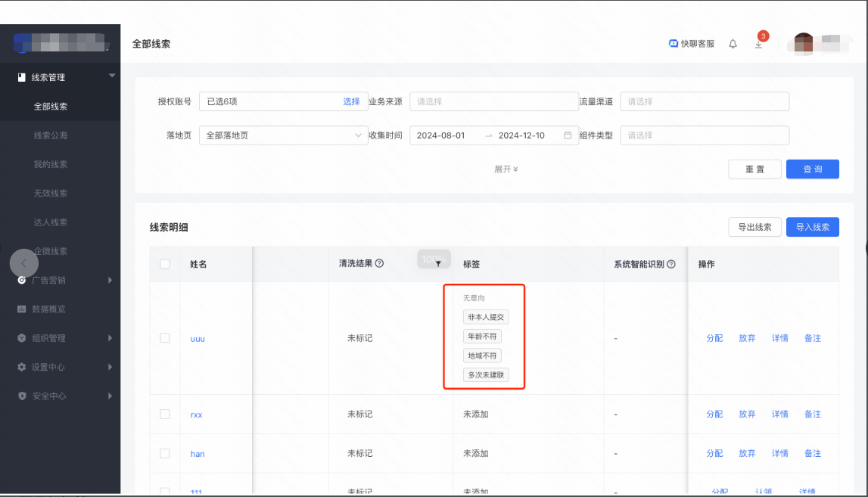The height and width of the screenshot is (497, 868).
Task: Click the notification bell icon
Action: click(x=732, y=44)
